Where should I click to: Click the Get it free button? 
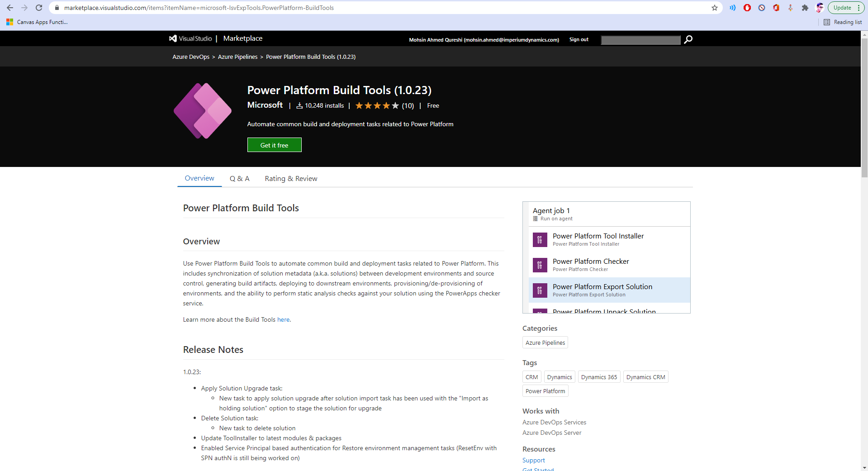(x=274, y=145)
